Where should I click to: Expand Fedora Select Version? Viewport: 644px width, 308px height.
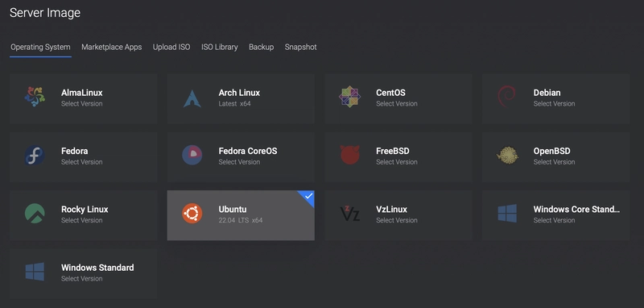82,162
